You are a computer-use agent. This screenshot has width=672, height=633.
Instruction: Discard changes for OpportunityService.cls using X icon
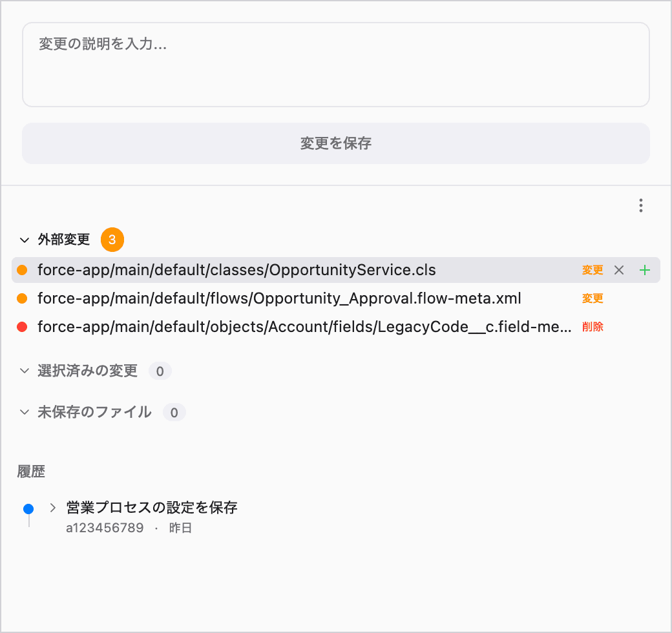619,270
